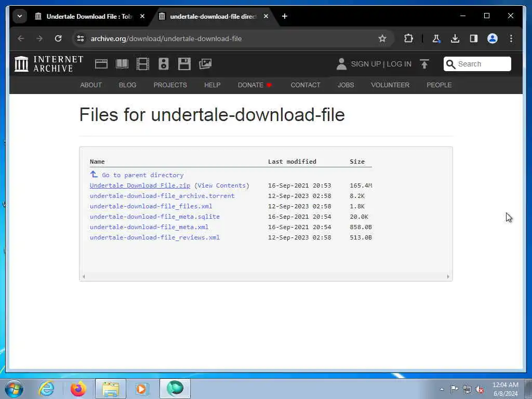
Task: Launch Firefox from the taskbar
Action: [x=78, y=389]
